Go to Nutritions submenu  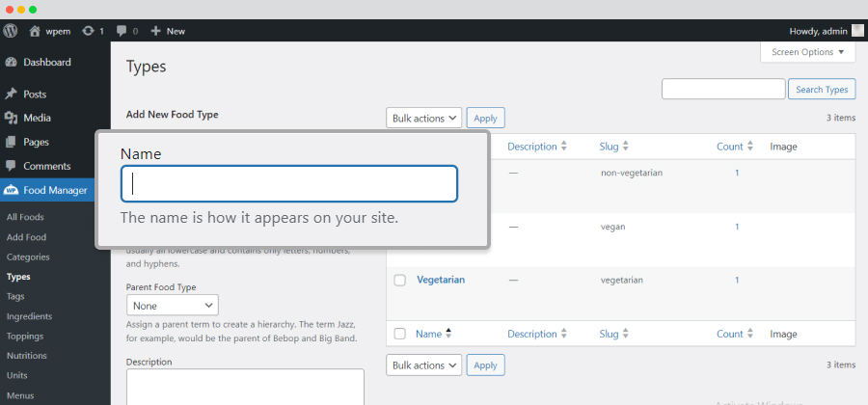pos(27,356)
